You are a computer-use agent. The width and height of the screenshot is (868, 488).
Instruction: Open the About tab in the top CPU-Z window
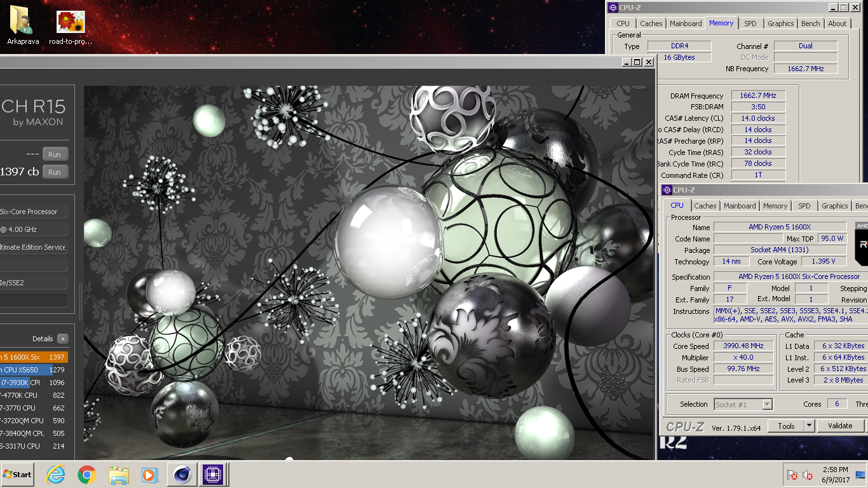[837, 24]
